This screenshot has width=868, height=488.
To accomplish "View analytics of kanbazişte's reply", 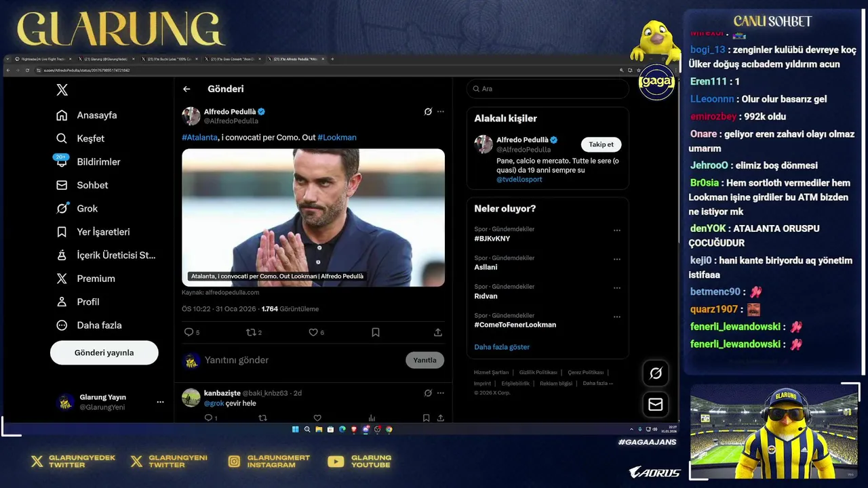I will [x=372, y=418].
